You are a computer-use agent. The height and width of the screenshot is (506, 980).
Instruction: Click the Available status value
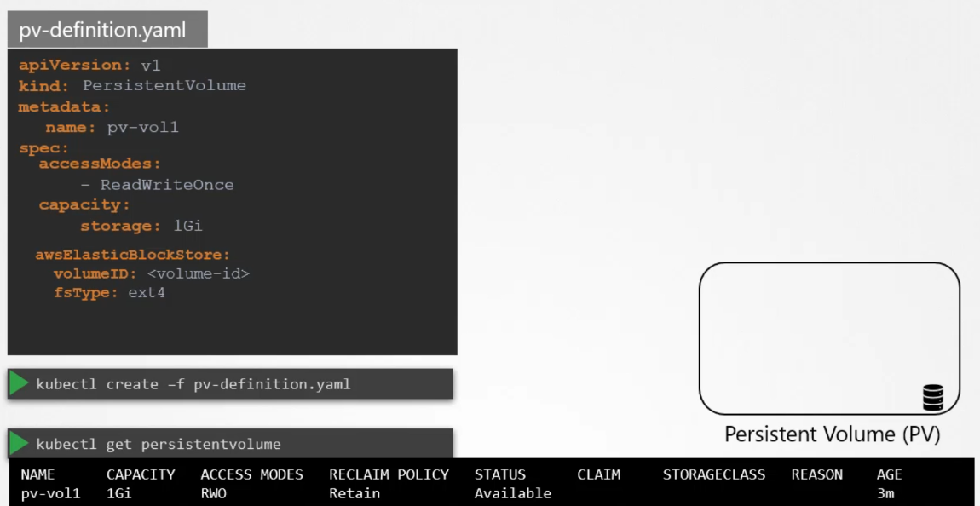[x=512, y=493]
